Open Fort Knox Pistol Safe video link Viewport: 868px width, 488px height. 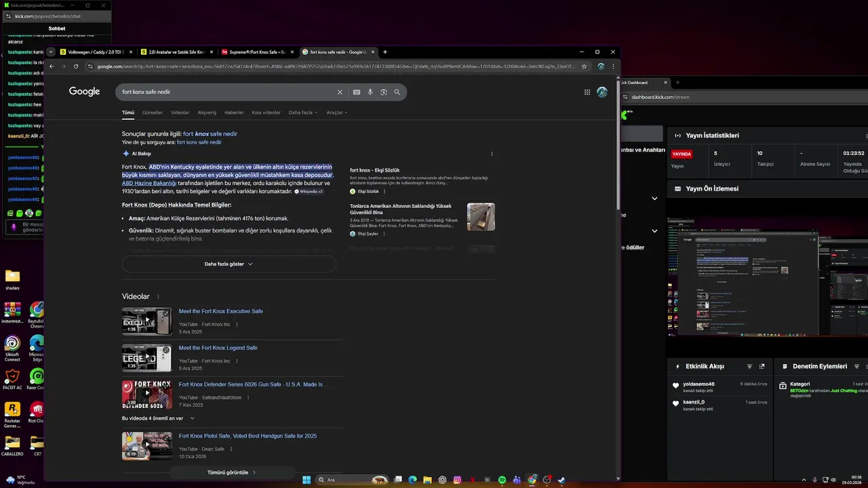[248, 436]
